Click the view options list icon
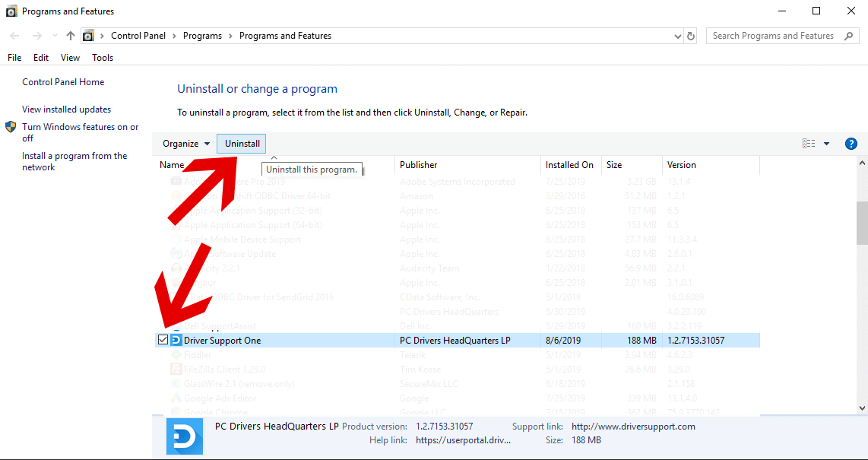This screenshot has height=460, width=868. [809, 144]
